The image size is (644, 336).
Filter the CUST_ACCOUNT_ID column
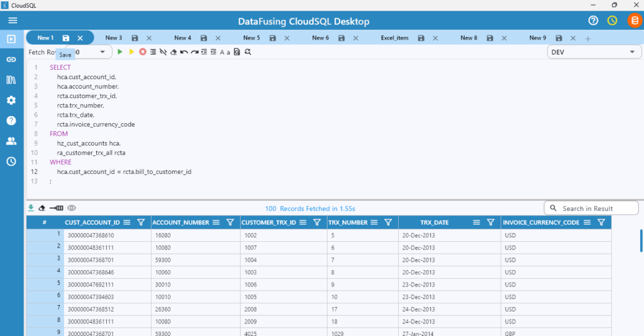click(x=141, y=222)
